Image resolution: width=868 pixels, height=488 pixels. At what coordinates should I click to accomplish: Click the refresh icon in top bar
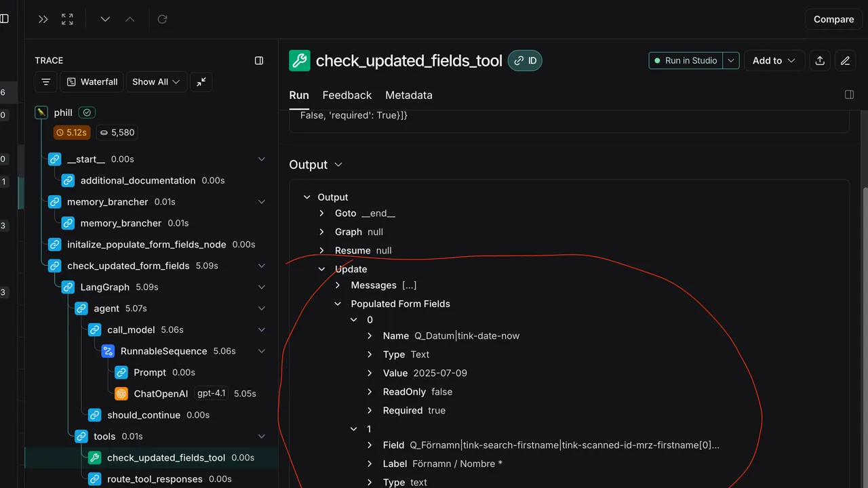click(162, 19)
